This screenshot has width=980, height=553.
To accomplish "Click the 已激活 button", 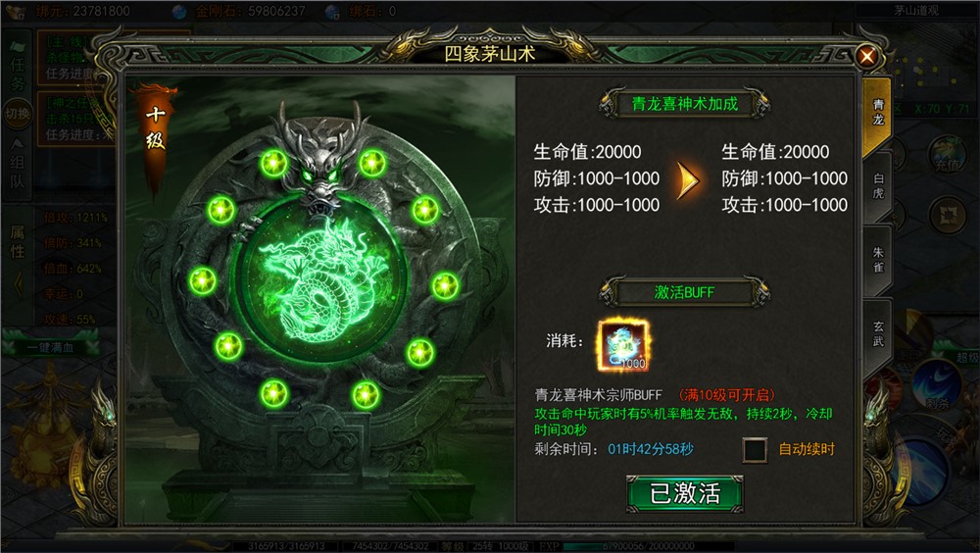I will [x=685, y=493].
